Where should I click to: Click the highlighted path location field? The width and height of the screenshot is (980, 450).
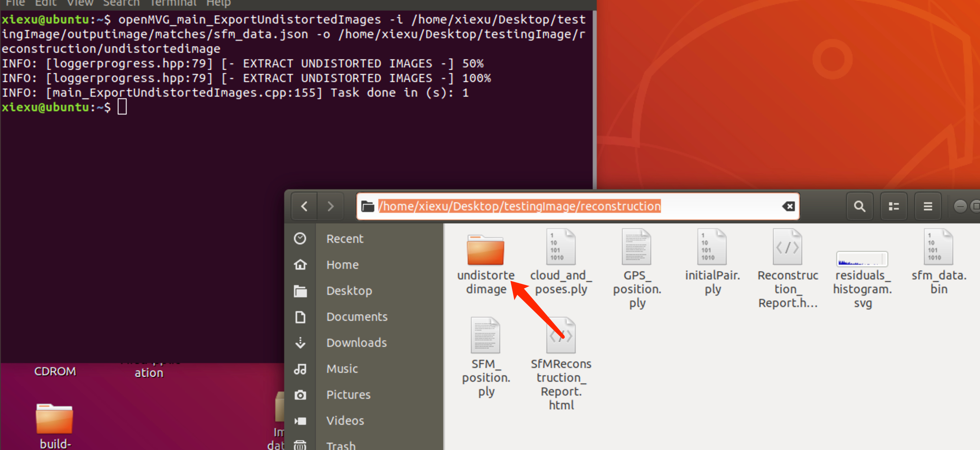(520, 206)
